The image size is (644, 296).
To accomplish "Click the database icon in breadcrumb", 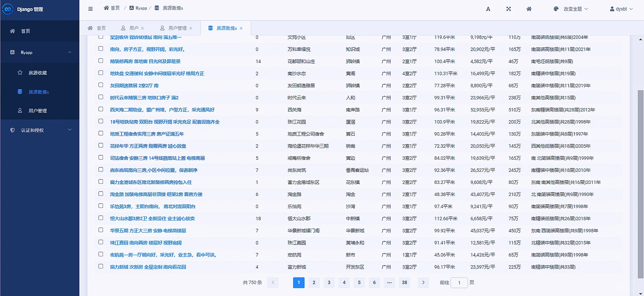I will click(x=157, y=8).
